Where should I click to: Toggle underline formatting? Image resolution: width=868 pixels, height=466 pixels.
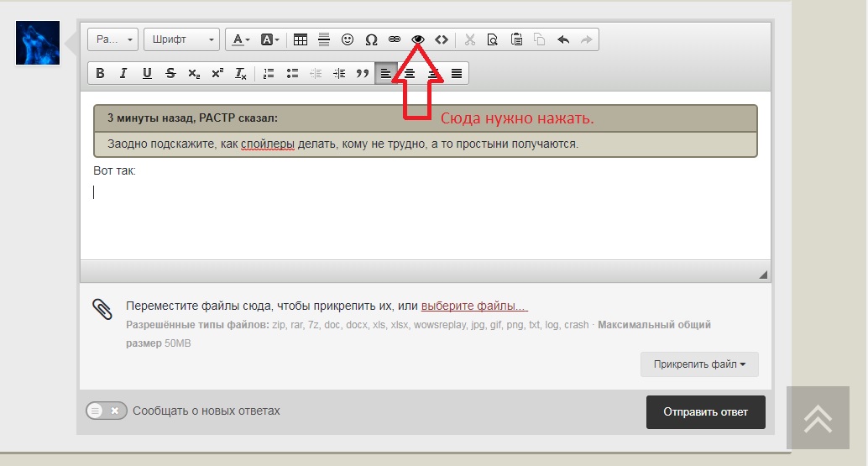(x=147, y=73)
